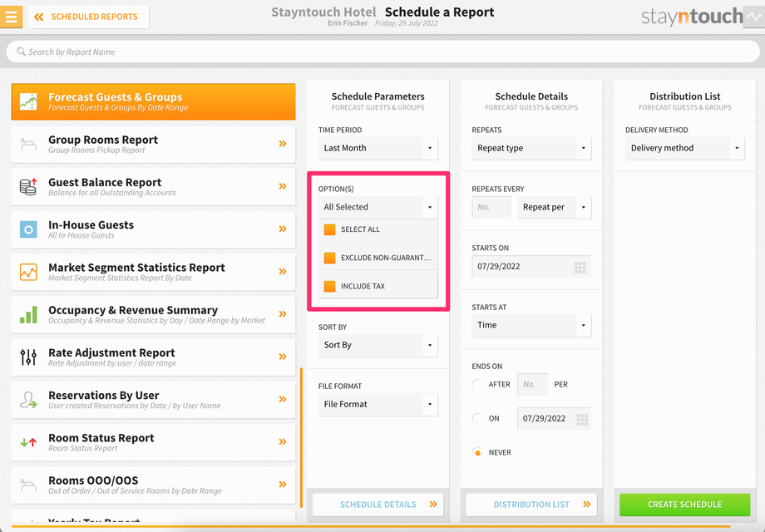Click the report list vertical scrollbar
The height and width of the screenshot is (532, 765).
(301, 438)
